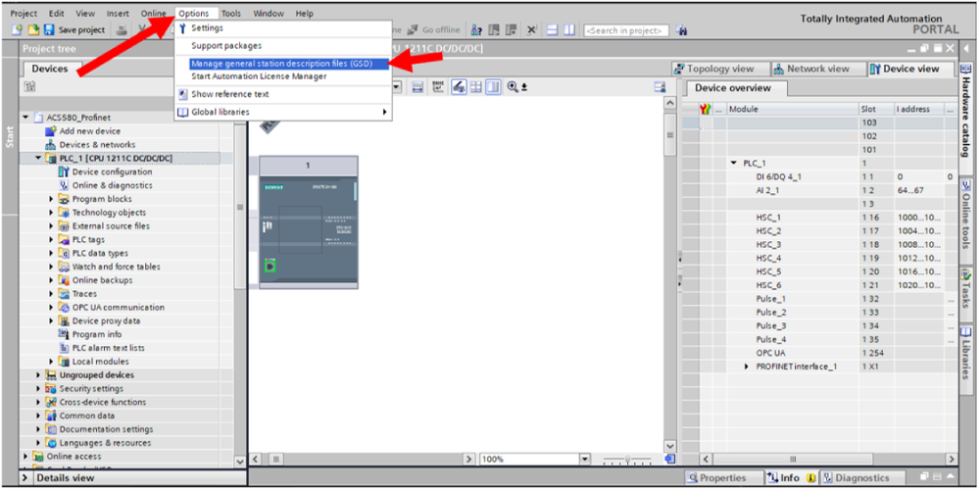Open Device configuration tree item
The image size is (980, 490).
(112, 171)
